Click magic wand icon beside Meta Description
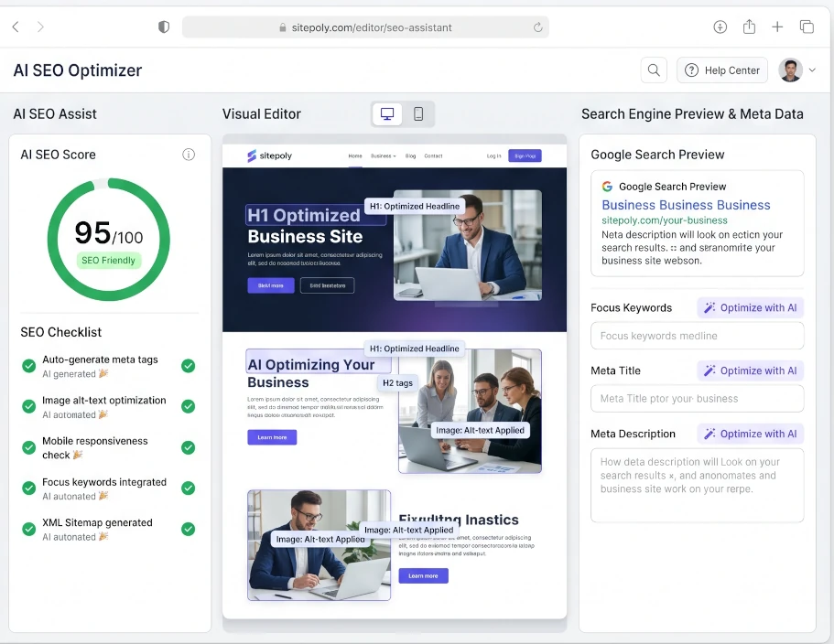This screenshot has height=644, width=834. pyautogui.click(x=709, y=434)
